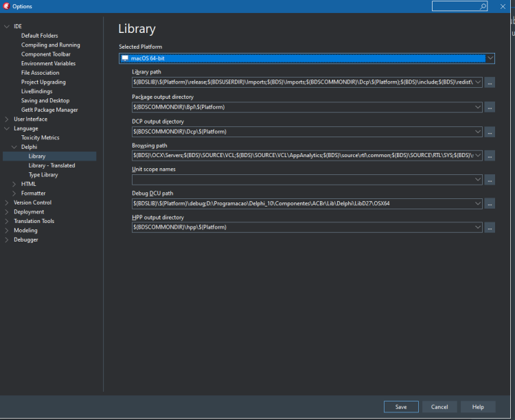Click the Help button
The height and width of the screenshot is (420, 515).
click(x=478, y=407)
